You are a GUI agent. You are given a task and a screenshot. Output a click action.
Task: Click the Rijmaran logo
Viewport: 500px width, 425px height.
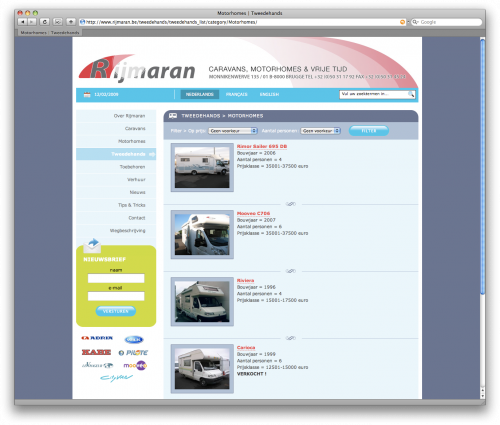click(137, 69)
